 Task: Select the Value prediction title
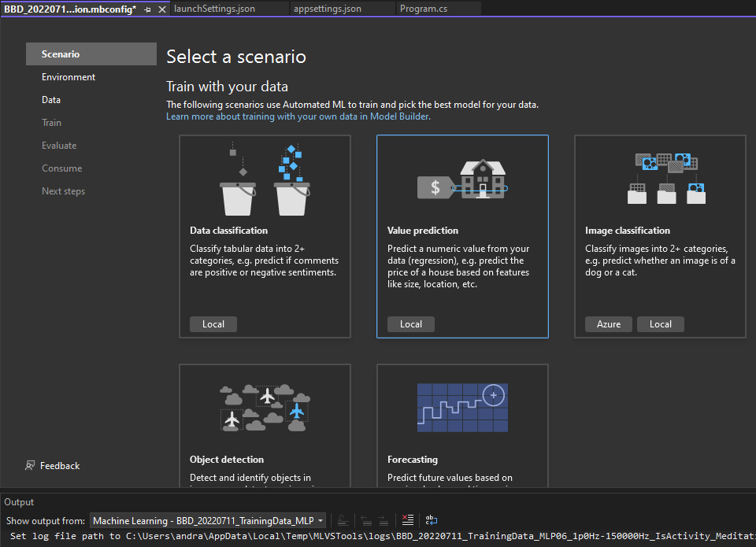pos(423,231)
